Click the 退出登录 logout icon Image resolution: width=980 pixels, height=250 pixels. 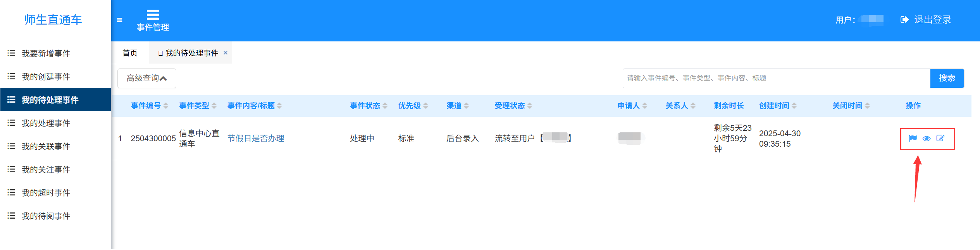tap(904, 20)
